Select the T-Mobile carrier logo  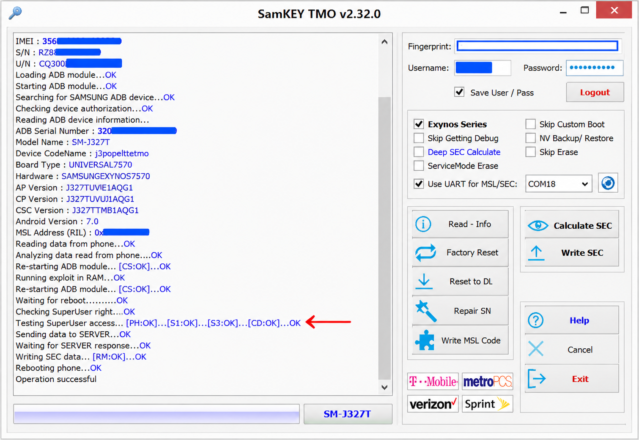433,382
